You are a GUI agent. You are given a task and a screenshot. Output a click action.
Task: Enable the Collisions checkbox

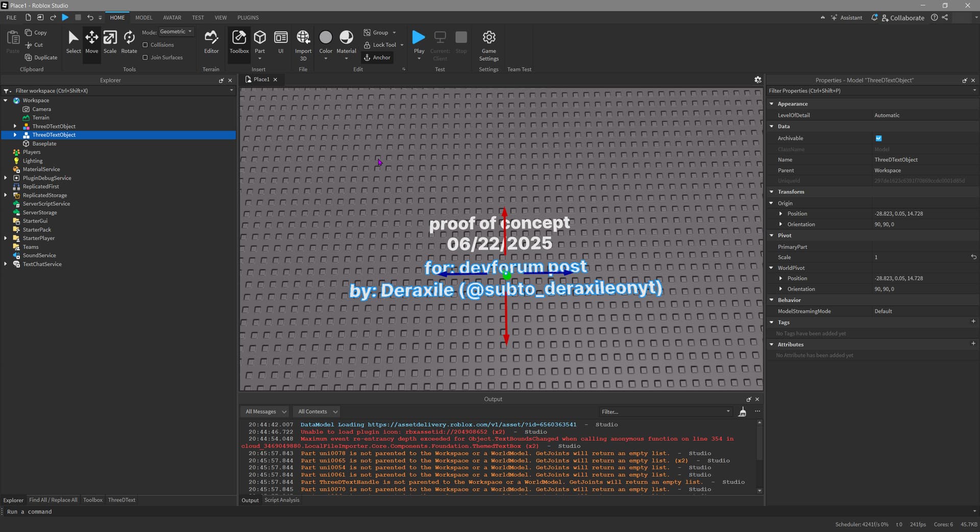pyautogui.click(x=145, y=45)
